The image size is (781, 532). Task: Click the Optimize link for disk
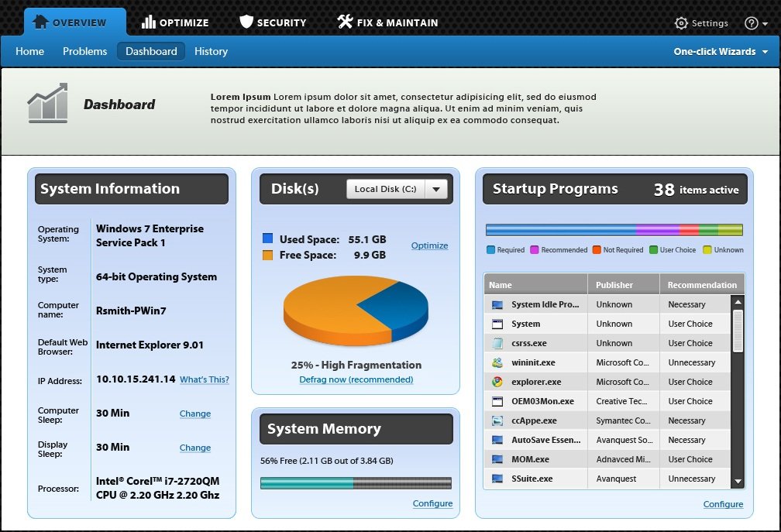point(429,245)
